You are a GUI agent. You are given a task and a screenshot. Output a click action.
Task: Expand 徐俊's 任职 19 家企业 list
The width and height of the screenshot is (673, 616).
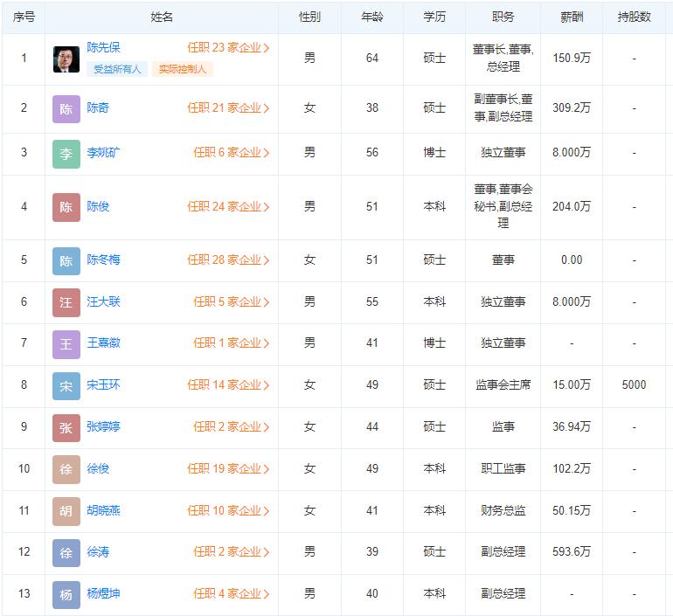[x=228, y=469]
